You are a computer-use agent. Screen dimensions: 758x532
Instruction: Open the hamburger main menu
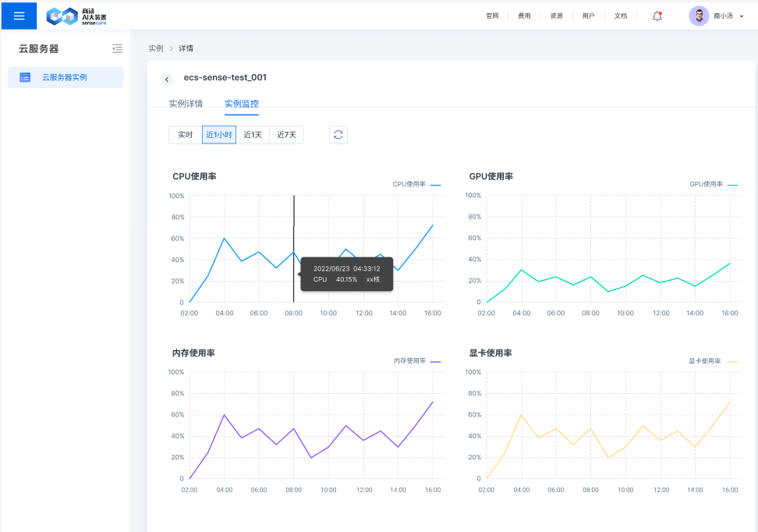(19, 16)
